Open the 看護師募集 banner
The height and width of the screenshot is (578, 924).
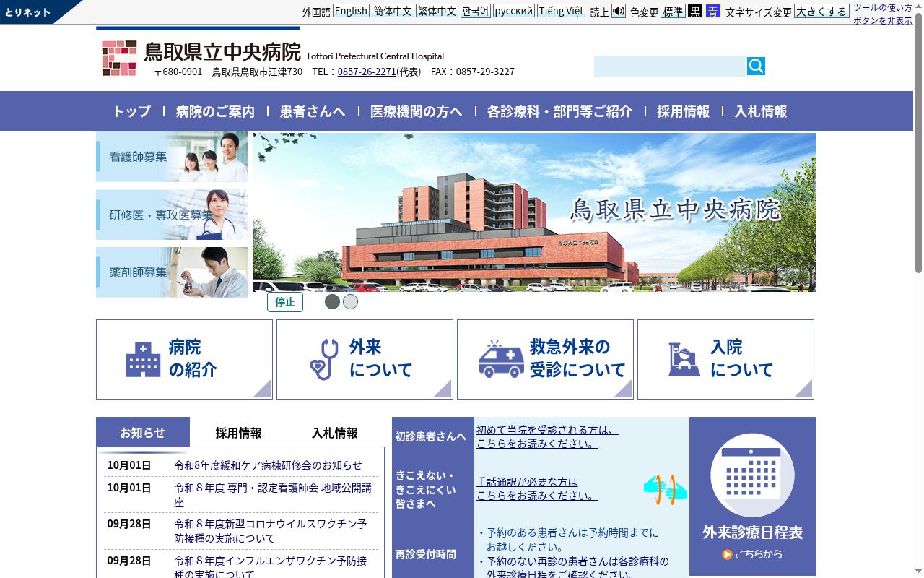172,157
